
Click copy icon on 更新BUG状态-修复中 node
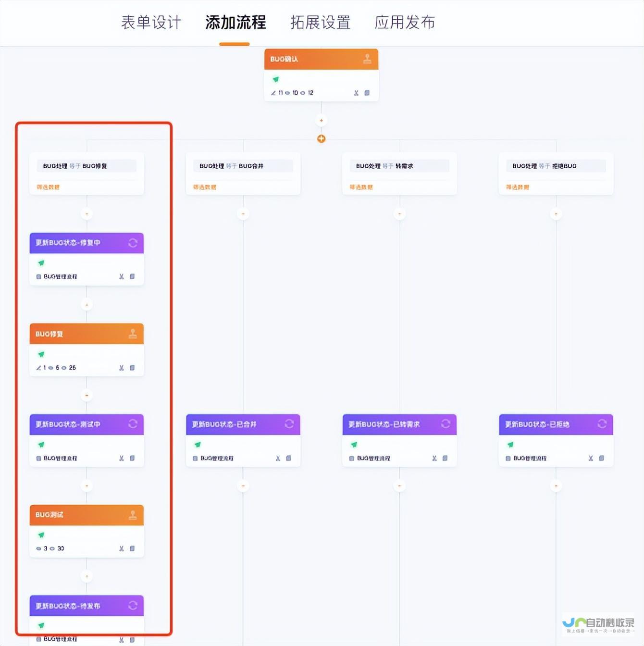pos(132,276)
